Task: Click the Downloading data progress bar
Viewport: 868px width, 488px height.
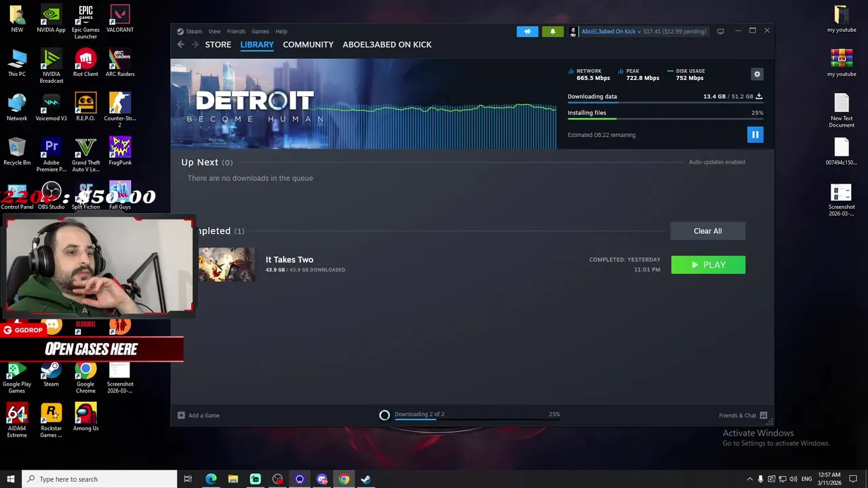Action: (x=665, y=102)
